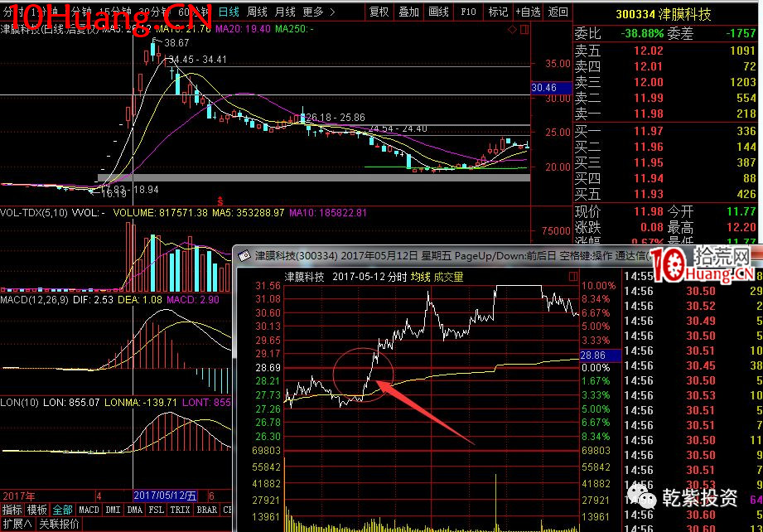763x532 pixels.
Task: Click the red window-layout icon beside the diamond
Action: click(x=524, y=30)
